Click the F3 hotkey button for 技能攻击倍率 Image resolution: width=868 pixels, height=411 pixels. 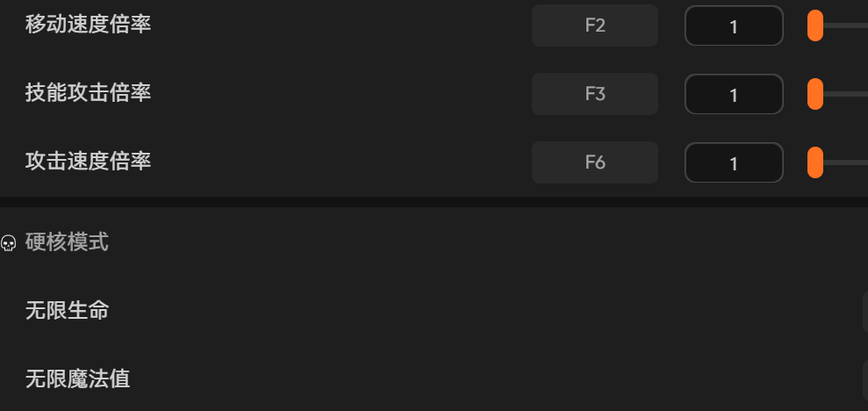click(594, 94)
